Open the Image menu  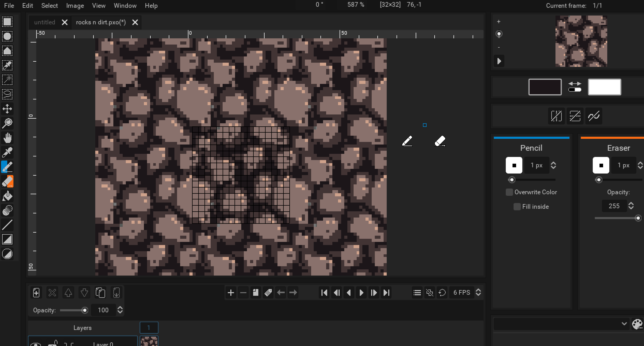pos(75,5)
